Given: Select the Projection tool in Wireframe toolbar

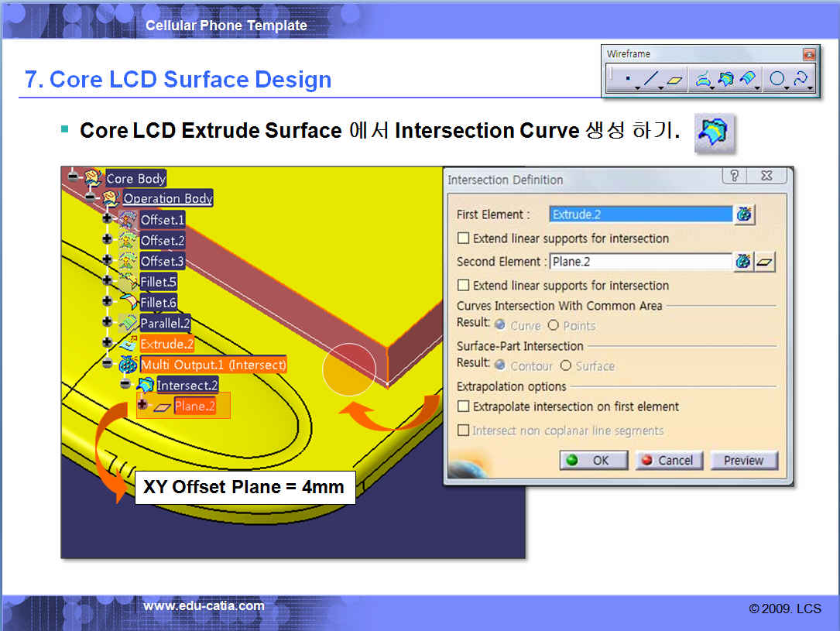Looking at the screenshot, I should [x=703, y=80].
